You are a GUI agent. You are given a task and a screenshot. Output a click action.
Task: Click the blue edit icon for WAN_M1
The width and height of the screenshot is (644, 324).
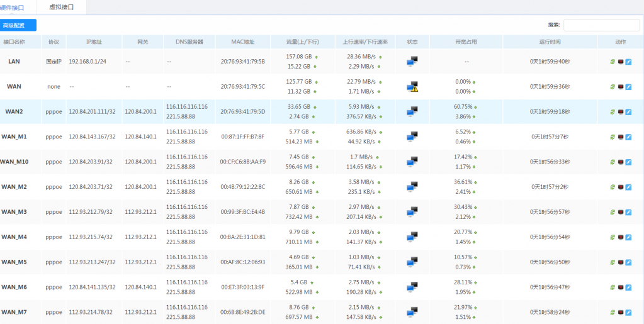[x=628, y=137]
